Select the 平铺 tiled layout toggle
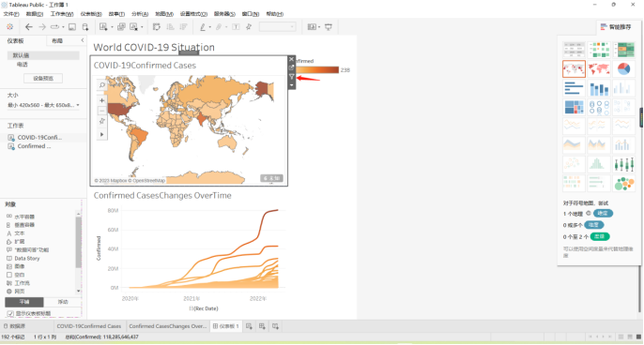644x345 pixels. (24, 302)
